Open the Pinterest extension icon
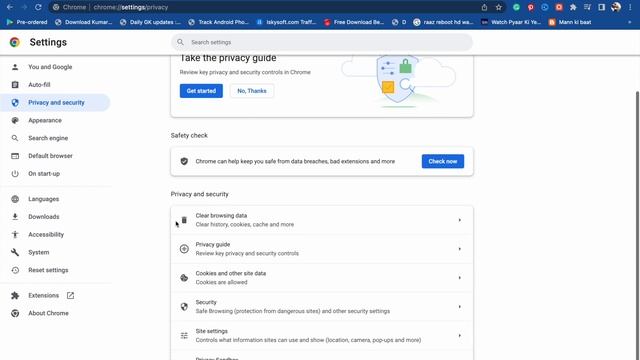 click(x=531, y=7)
